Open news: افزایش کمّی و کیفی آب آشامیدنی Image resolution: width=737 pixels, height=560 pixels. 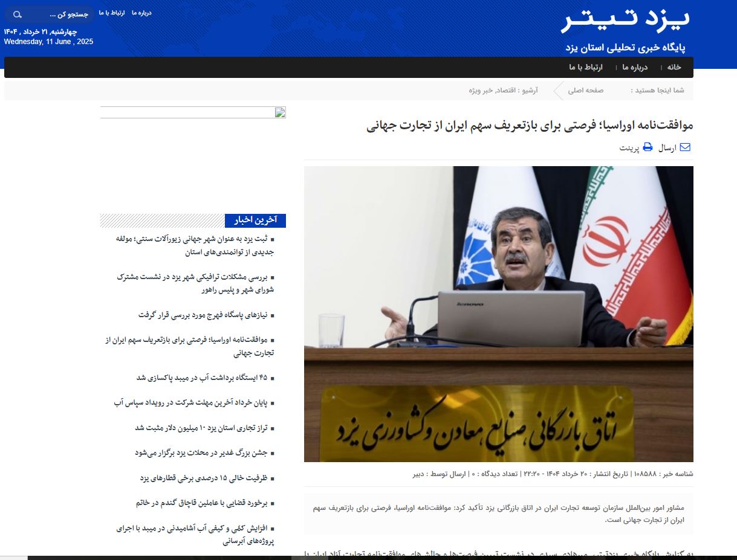pyautogui.click(x=196, y=535)
